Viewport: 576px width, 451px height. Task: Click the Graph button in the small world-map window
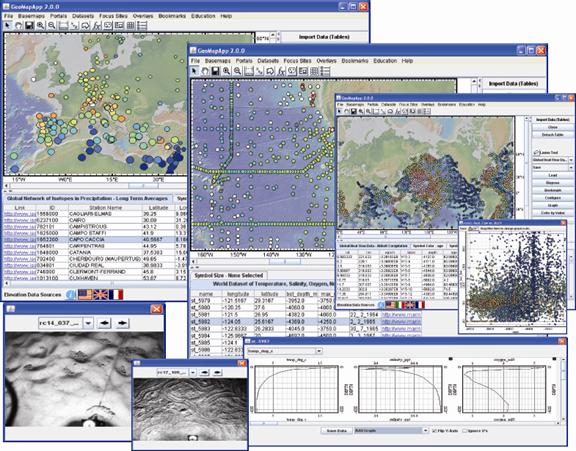tap(552, 205)
